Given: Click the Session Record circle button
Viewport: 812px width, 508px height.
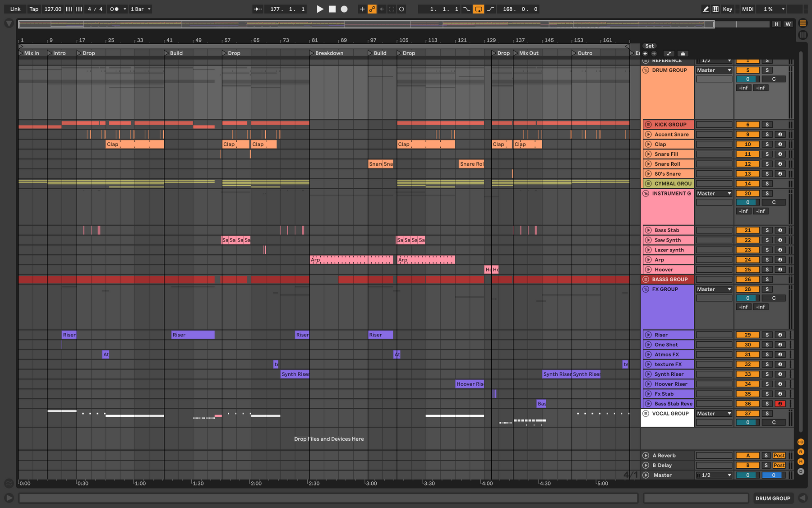Looking at the screenshot, I should pos(401,9).
